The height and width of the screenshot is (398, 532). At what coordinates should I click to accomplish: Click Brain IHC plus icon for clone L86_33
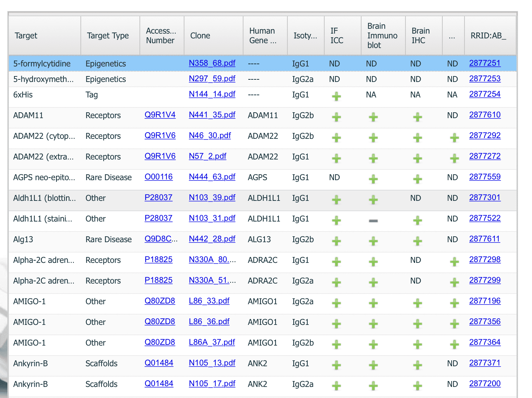(x=417, y=303)
